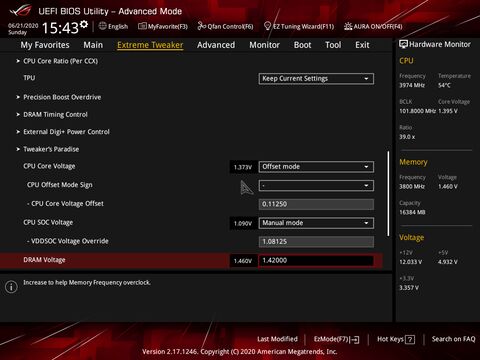Click the settings list scrollbar
The width and height of the screenshot is (480, 360).
click(388, 194)
